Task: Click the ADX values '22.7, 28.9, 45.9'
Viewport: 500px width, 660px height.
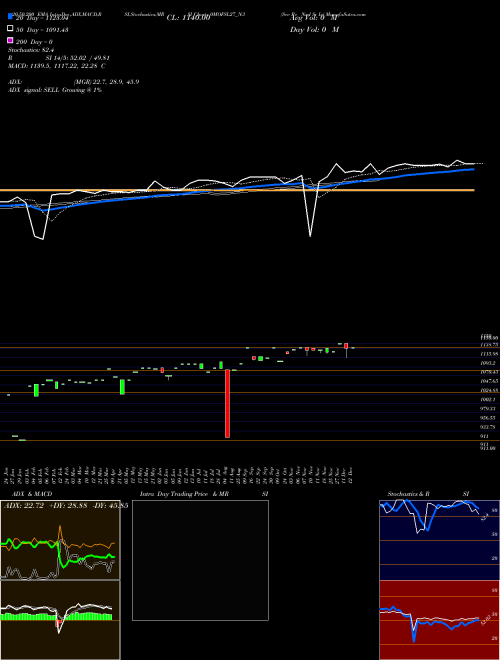Action: coord(116,82)
